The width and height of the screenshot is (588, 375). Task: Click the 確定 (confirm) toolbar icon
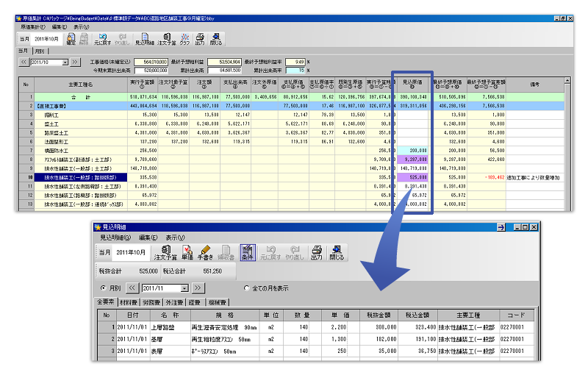71,39
